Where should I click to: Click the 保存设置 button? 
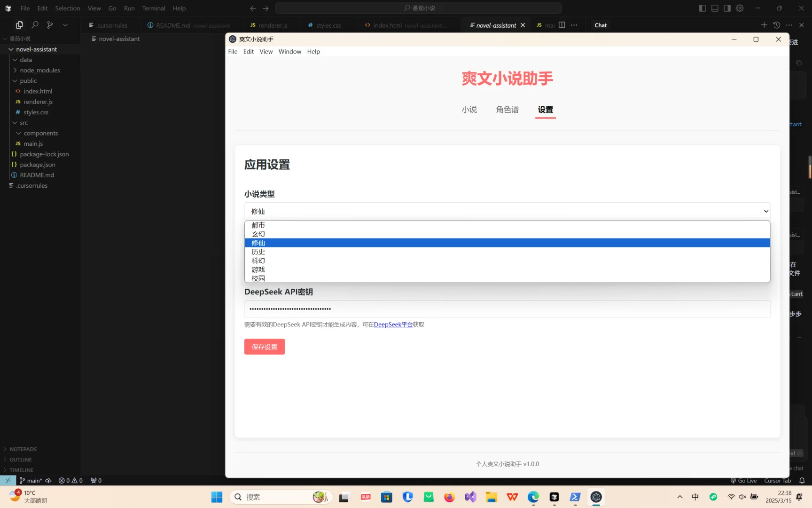point(264,347)
